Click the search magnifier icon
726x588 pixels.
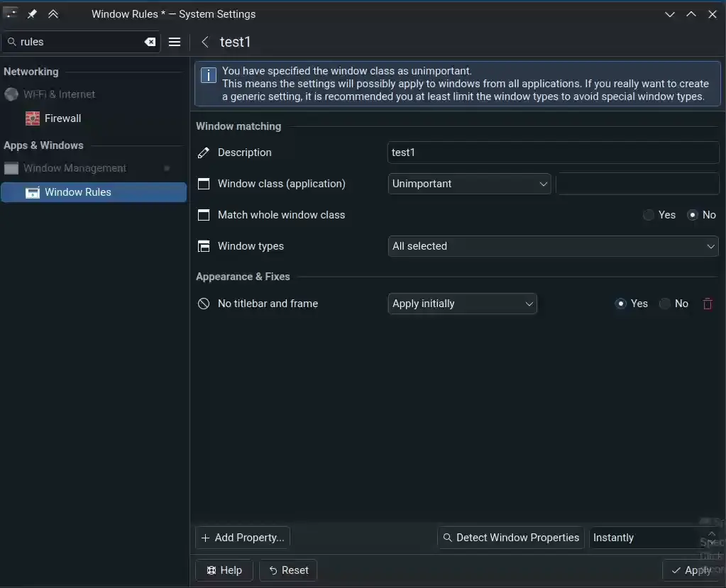point(12,42)
